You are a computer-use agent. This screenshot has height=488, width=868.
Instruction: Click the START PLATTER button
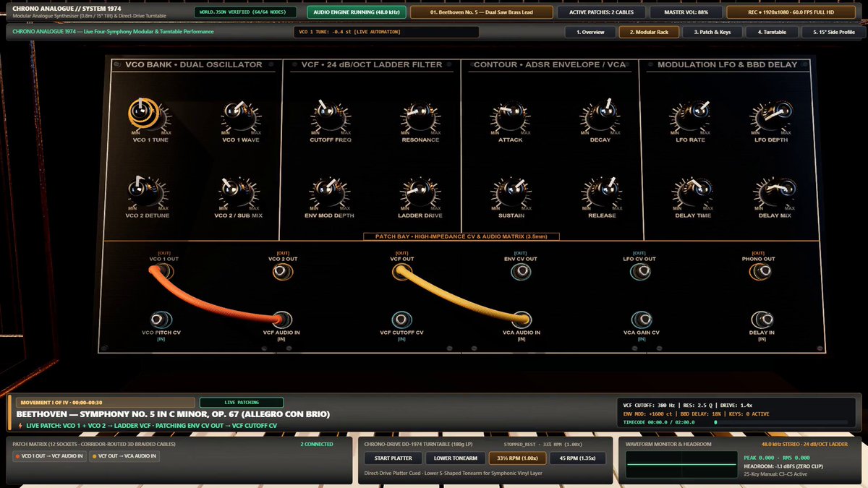tap(392, 458)
